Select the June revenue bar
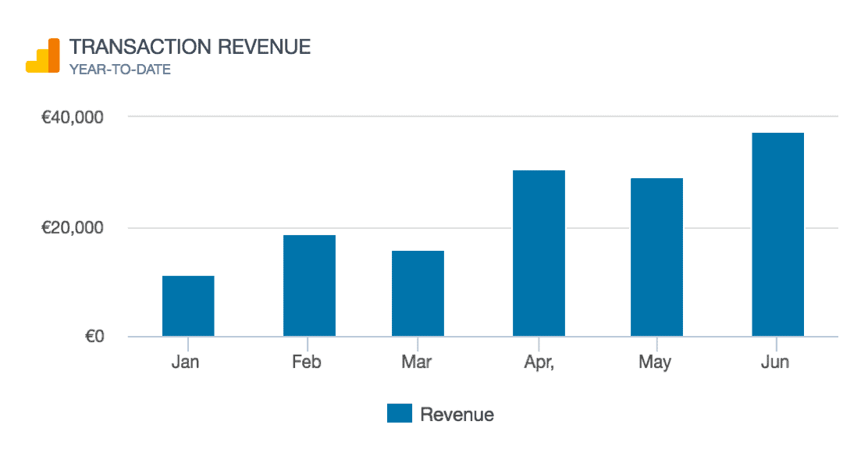Image resolution: width=868 pixels, height=450 pixels. (777, 234)
